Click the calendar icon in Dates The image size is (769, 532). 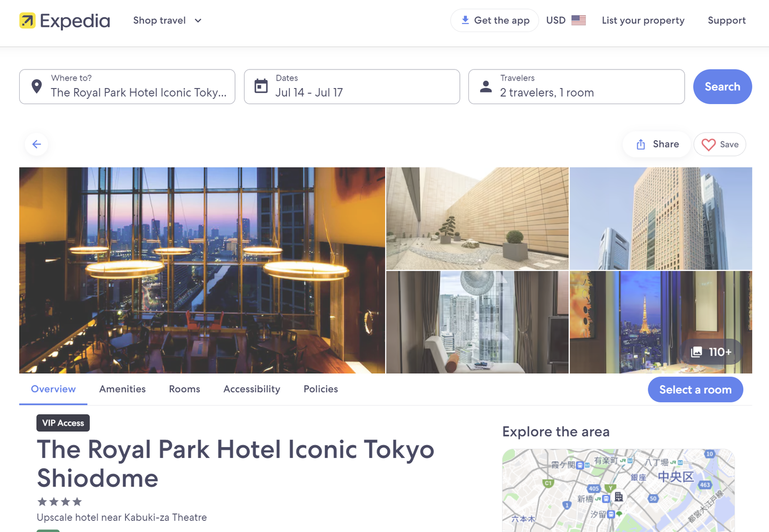click(x=261, y=86)
